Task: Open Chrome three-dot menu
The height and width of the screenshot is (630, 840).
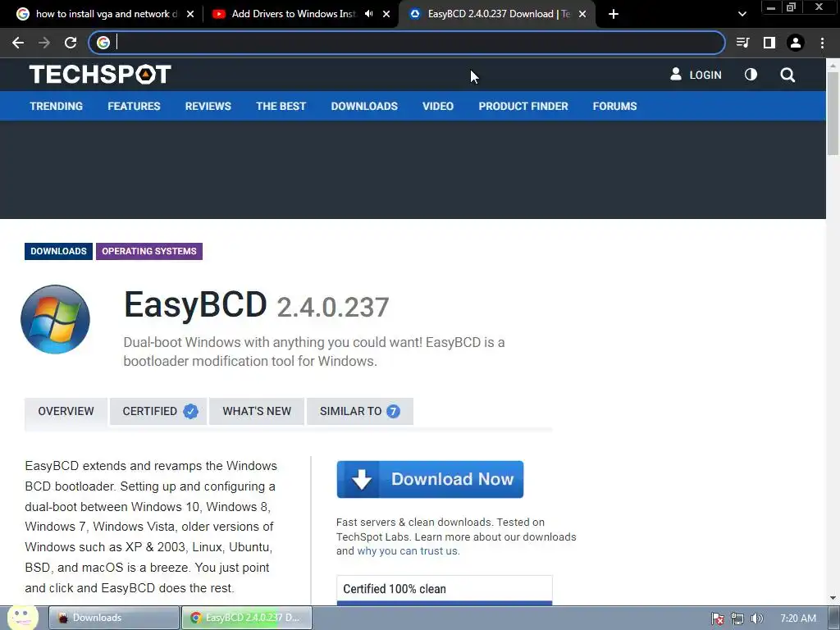Action: pos(822,43)
